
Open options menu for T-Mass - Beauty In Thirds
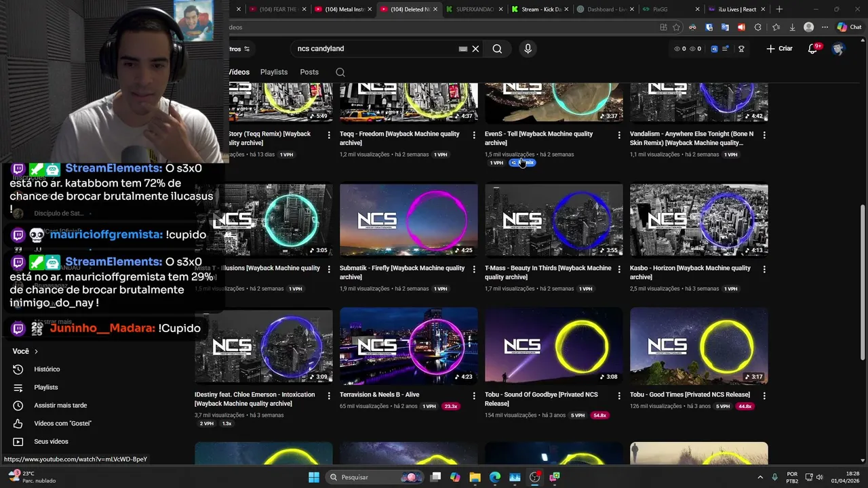tap(619, 269)
